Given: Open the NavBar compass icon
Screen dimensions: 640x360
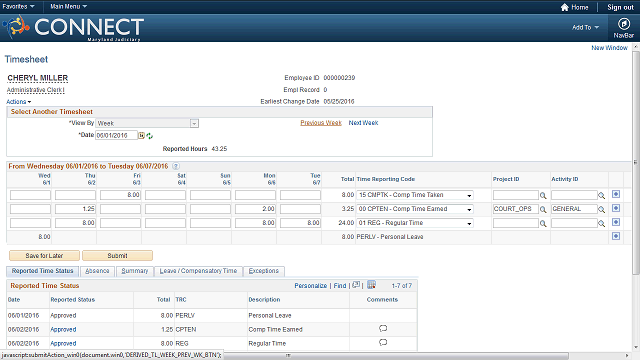Looking at the screenshot, I should point(623,24).
